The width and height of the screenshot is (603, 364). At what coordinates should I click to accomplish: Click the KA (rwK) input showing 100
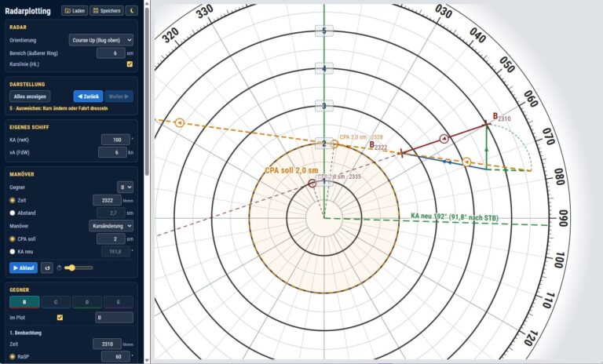115,140
